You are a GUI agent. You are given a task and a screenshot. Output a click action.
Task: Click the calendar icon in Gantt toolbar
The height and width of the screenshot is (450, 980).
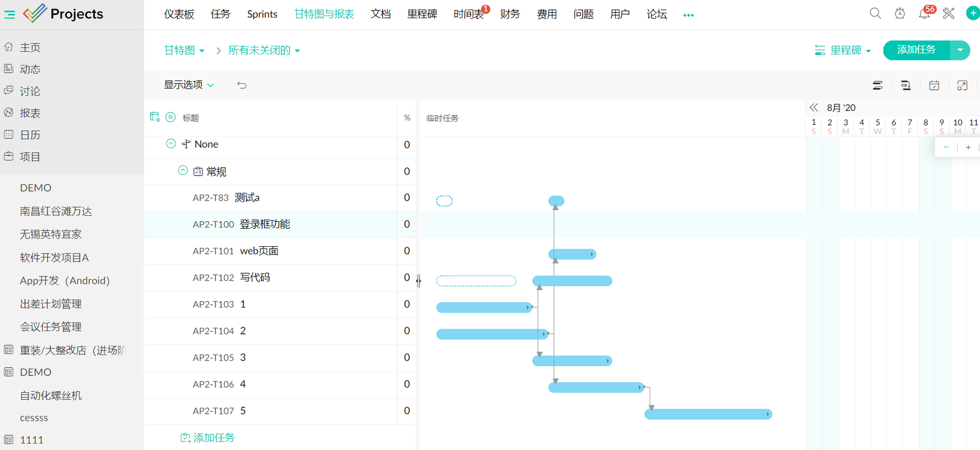[934, 85]
